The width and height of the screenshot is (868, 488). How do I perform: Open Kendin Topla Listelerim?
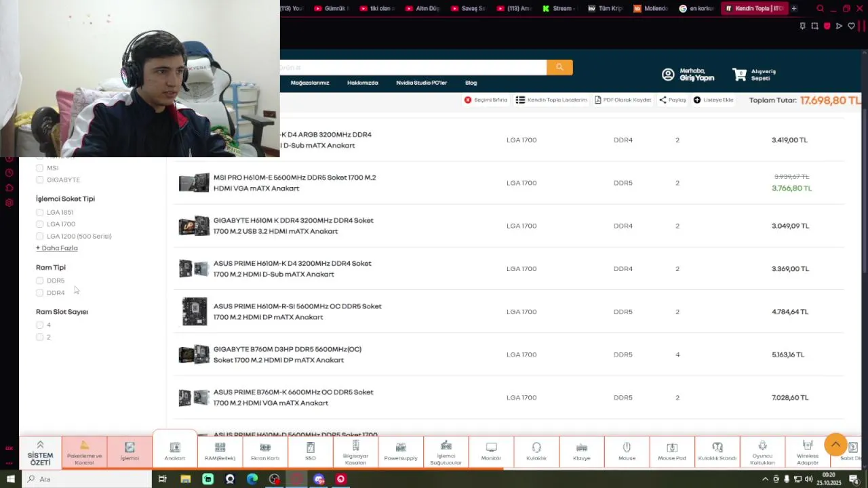coord(551,100)
